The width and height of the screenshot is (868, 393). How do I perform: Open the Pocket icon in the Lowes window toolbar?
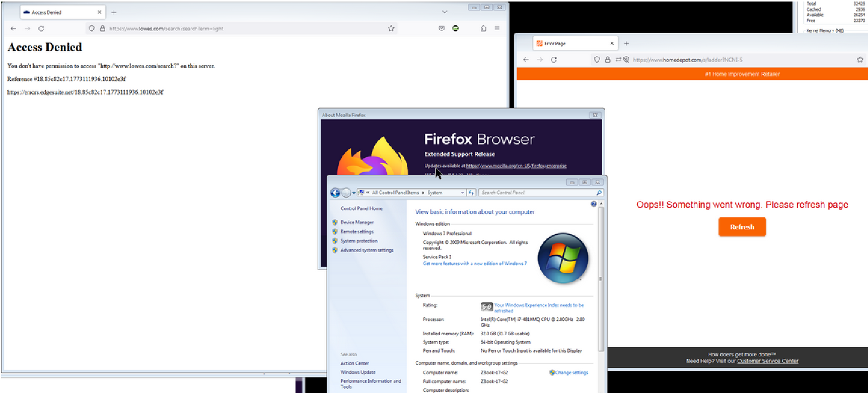pos(442,29)
